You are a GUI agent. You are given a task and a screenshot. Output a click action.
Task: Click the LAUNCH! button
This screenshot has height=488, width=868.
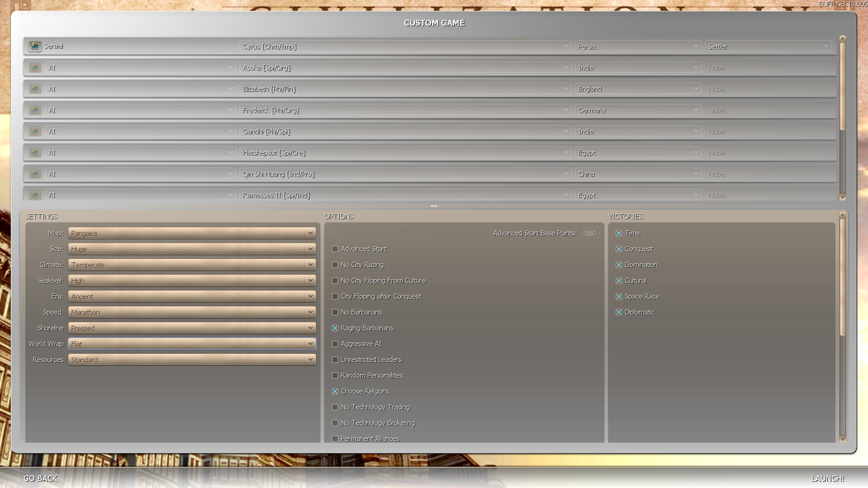[x=828, y=479]
